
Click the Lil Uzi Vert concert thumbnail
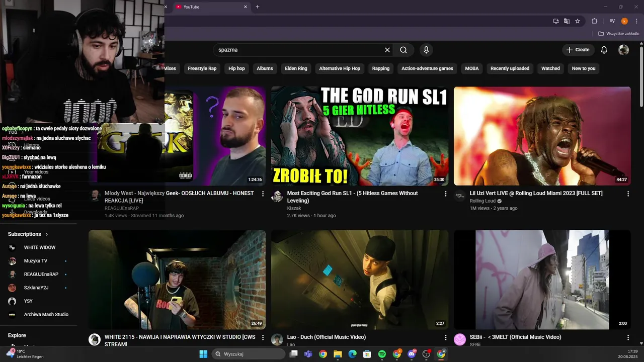542,136
